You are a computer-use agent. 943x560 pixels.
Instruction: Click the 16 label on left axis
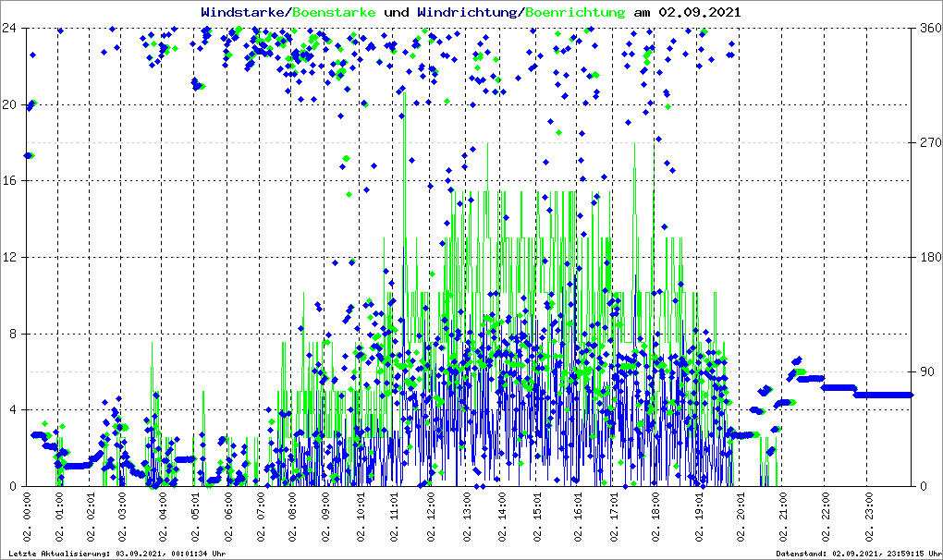10,181
